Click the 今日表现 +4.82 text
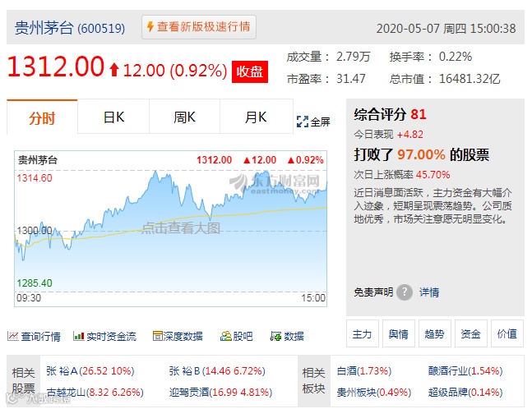Screen dimensions: 532x409 pyautogui.click(x=388, y=135)
